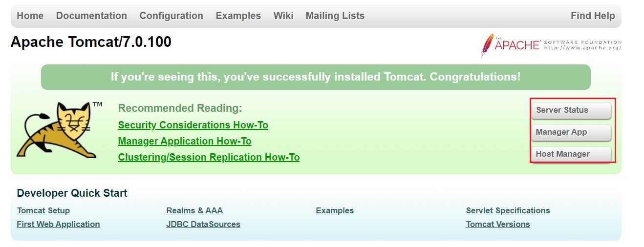Open the Wiki navigation link
This screenshot has width=644, height=247.
tap(283, 16)
